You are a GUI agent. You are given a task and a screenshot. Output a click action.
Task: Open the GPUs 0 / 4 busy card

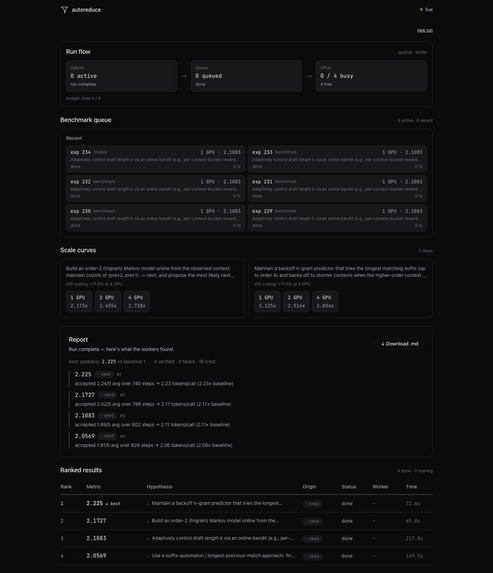click(x=371, y=76)
